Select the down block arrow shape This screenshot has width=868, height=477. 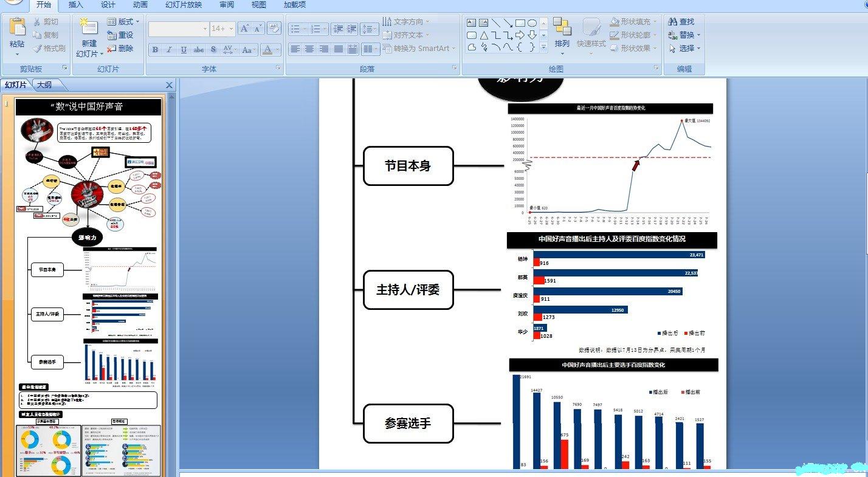pos(532,35)
